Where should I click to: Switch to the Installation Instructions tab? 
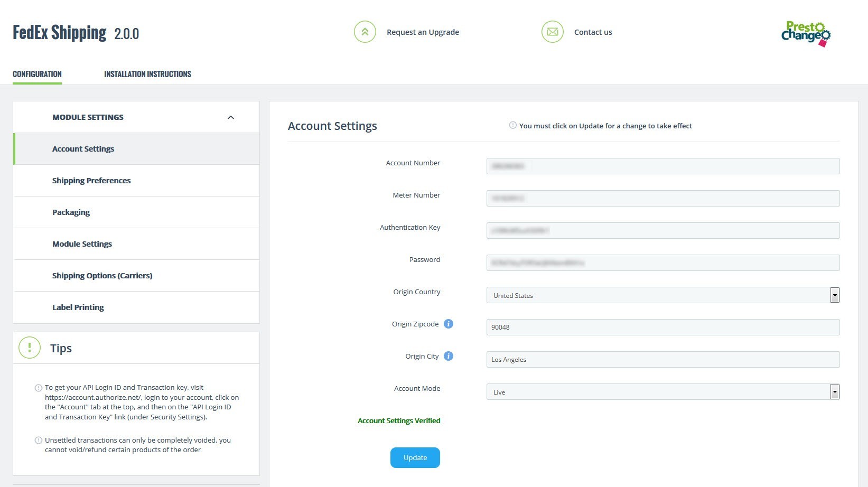point(147,74)
